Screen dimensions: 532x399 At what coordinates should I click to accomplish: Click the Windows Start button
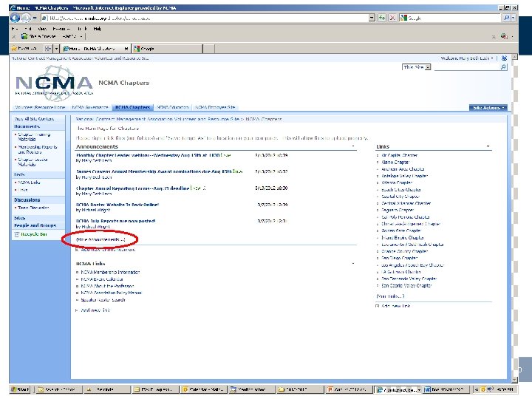(x=21, y=389)
